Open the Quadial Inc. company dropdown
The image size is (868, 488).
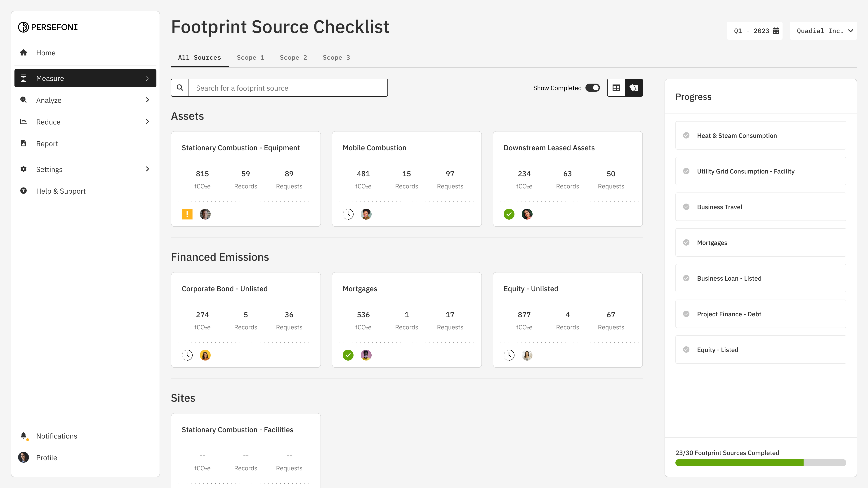pyautogui.click(x=823, y=31)
